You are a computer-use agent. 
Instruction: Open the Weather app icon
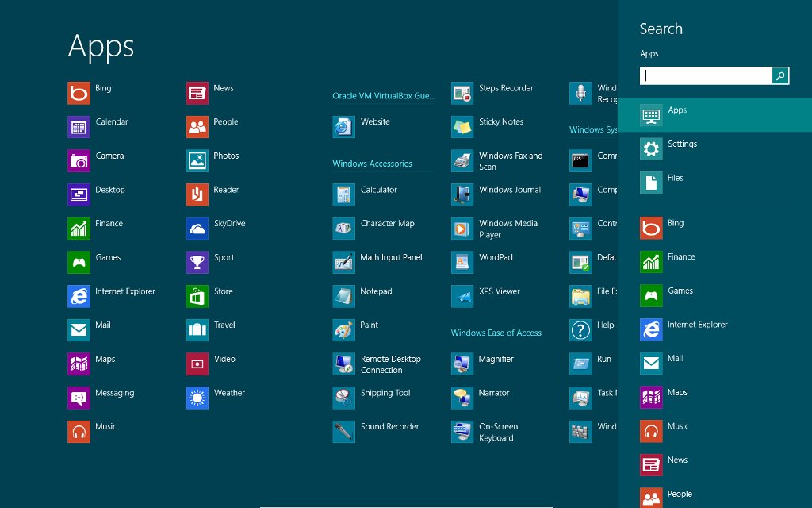tap(197, 398)
